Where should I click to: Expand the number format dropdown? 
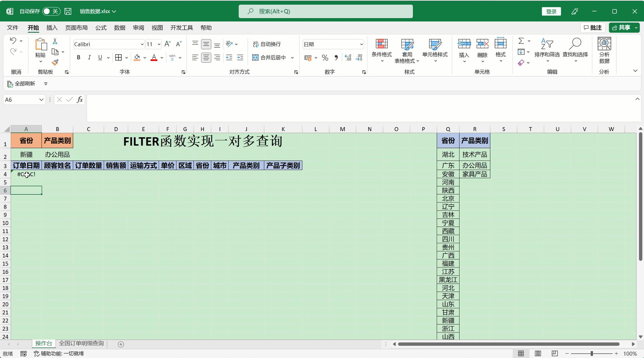pos(361,44)
